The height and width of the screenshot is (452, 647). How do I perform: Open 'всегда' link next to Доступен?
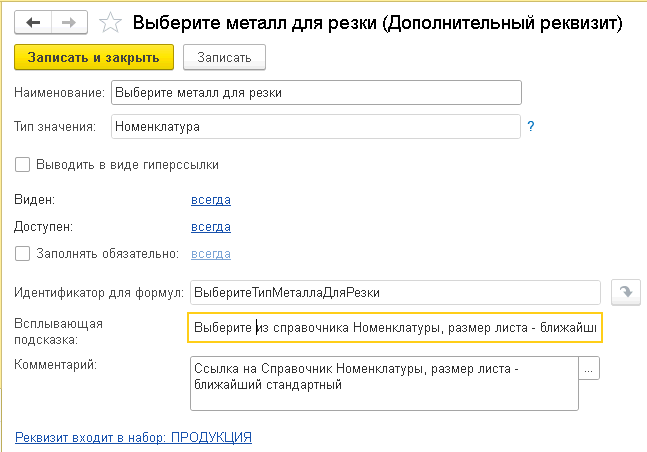click(x=210, y=227)
